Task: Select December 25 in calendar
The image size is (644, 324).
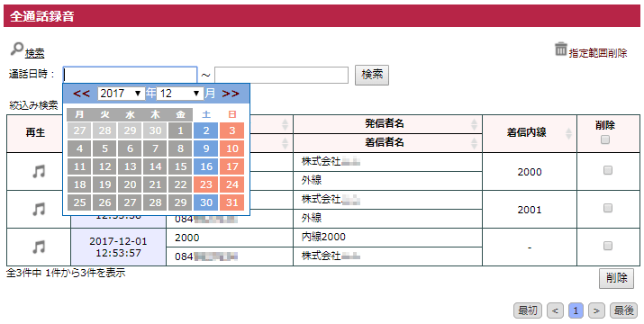Action: pyautogui.click(x=79, y=202)
